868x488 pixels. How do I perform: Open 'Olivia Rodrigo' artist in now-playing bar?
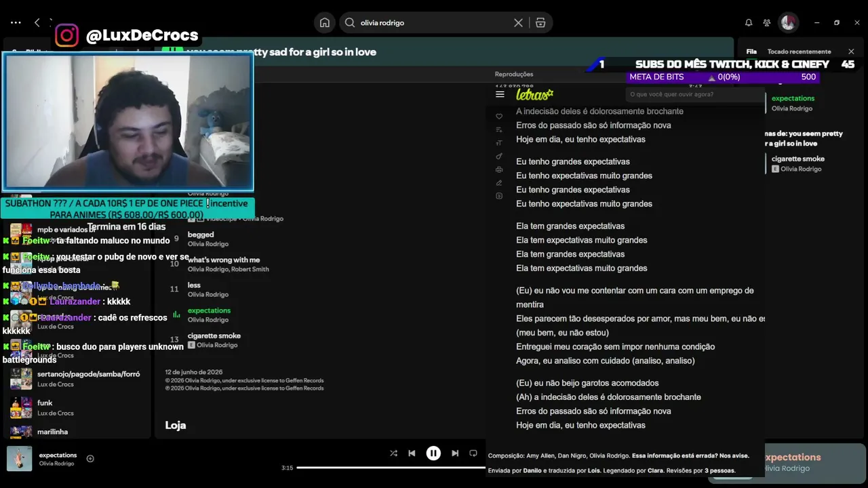(x=56, y=464)
